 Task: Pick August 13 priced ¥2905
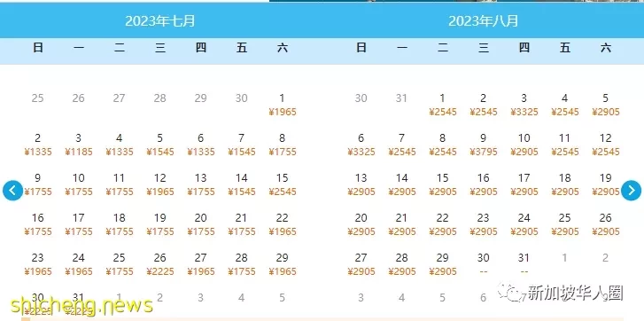pyautogui.click(x=361, y=184)
